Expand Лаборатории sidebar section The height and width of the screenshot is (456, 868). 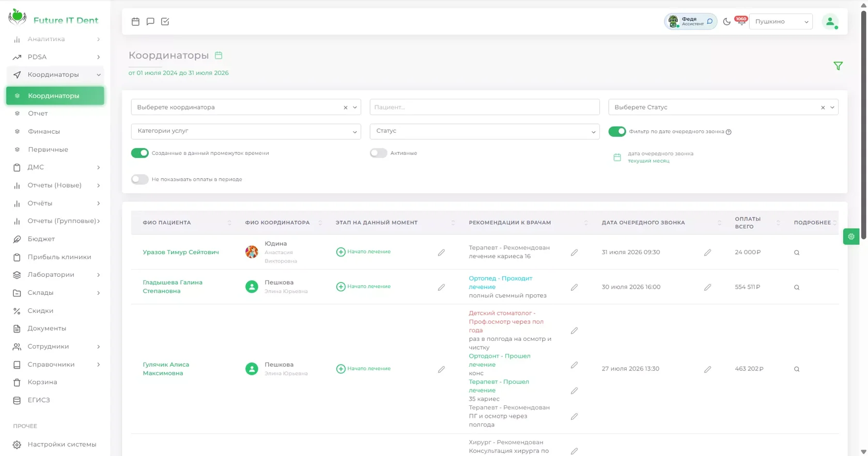[55, 275]
